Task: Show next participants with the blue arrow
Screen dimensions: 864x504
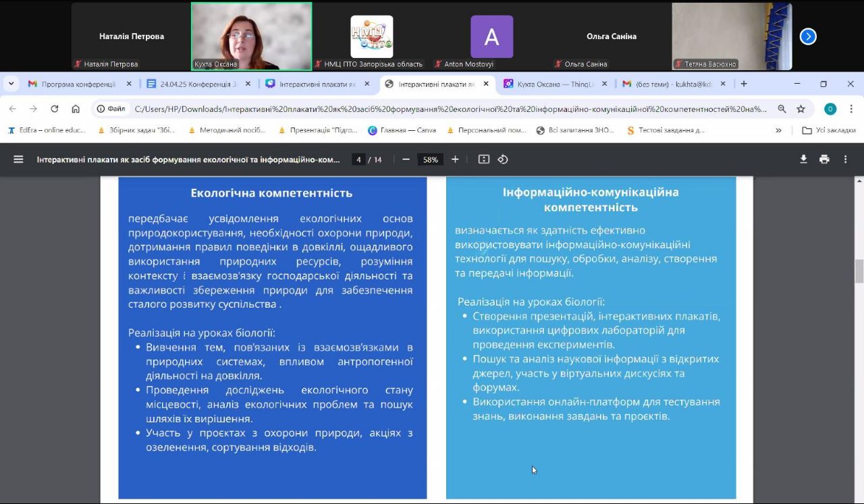Action: 808,36
